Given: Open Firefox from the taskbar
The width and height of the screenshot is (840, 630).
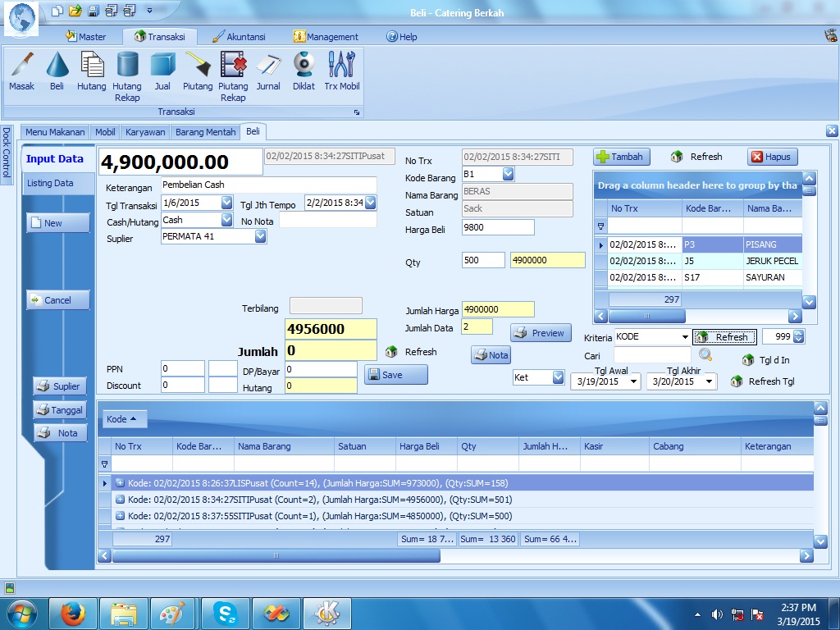Looking at the screenshot, I should 73,613.
